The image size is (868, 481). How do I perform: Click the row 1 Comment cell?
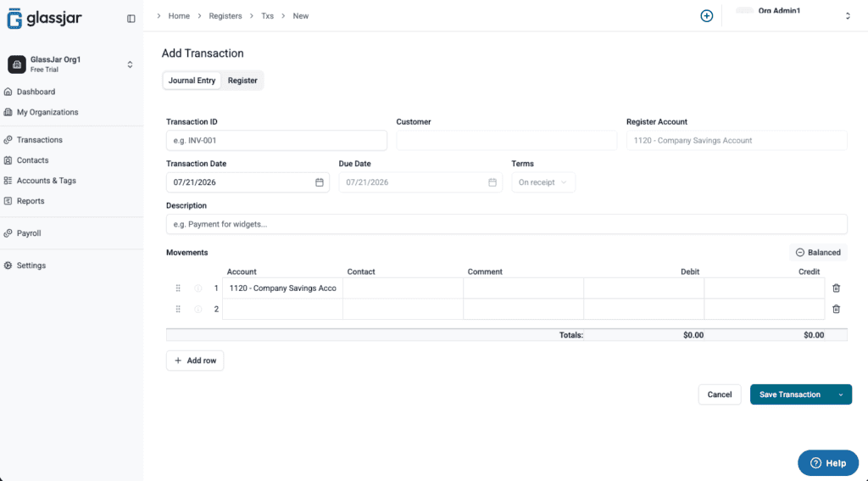coord(523,288)
